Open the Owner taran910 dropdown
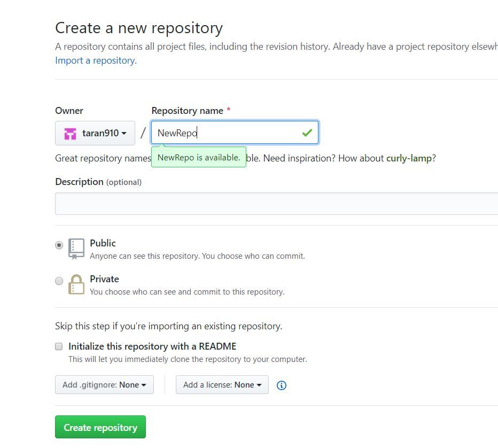Image resolution: width=498 pixels, height=448 pixels. coord(95,133)
